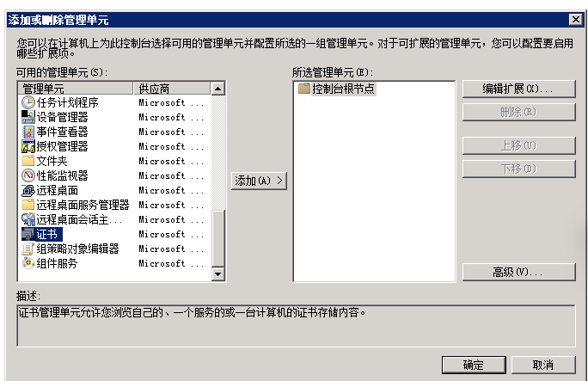Select the 性能监视器 gauge icon
Image resolution: width=588 pixels, height=381 pixels.
[x=28, y=175]
